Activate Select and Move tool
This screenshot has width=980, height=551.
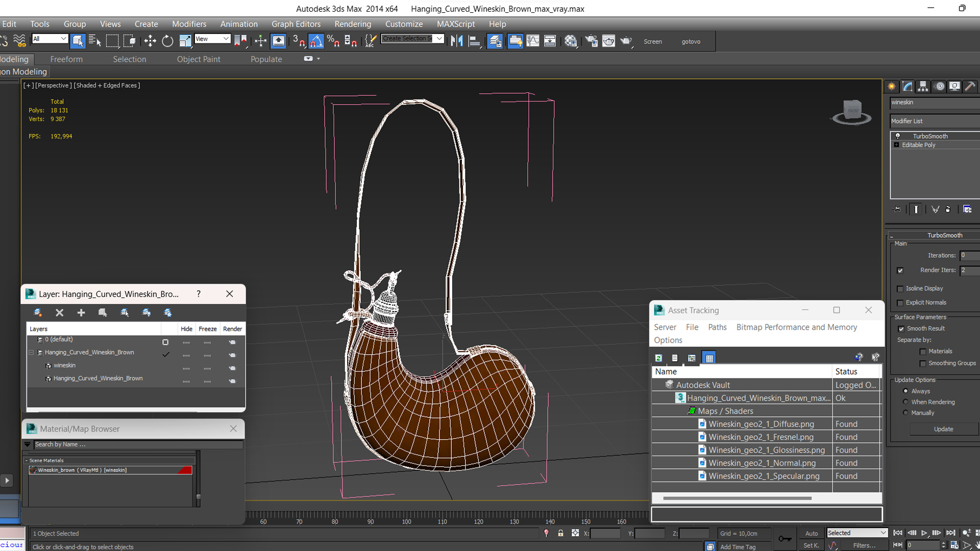point(150,41)
